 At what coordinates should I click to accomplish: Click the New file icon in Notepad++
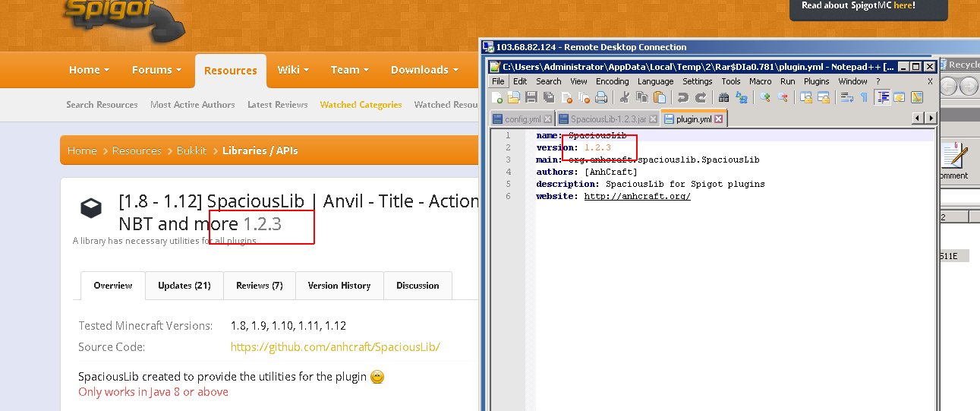(497, 97)
